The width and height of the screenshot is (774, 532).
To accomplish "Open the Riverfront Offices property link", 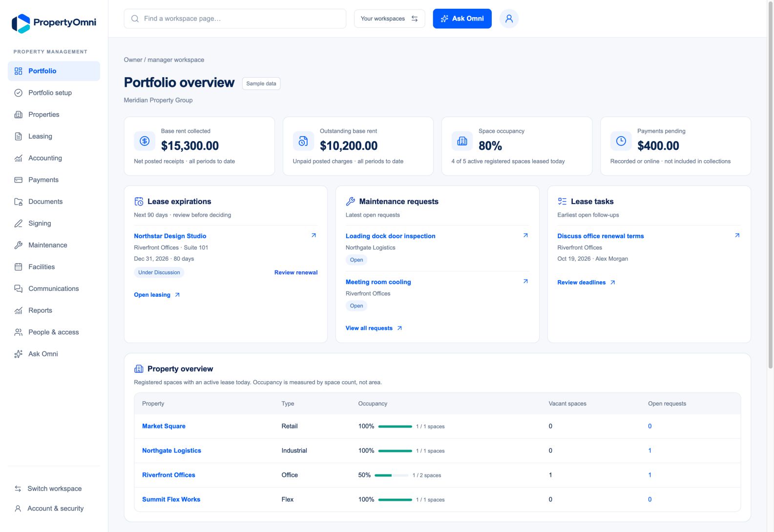I will tap(168, 475).
